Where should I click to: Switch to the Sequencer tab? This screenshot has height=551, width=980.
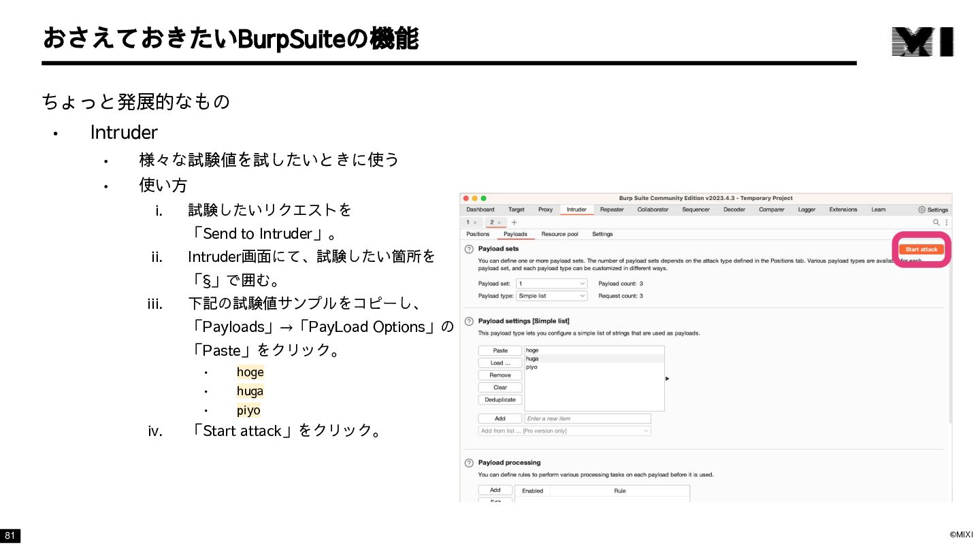pos(696,210)
